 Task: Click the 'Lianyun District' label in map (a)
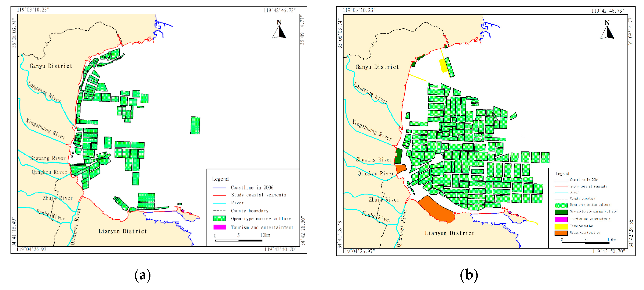click(123, 231)
